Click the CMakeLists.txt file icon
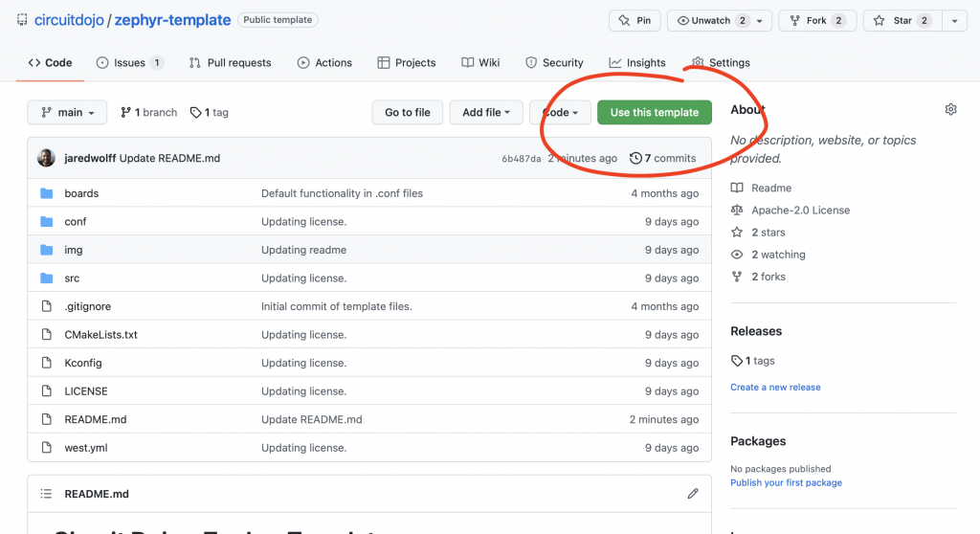This screenshot has height=534, width=980. pyautogui.click(x=46, y=335)
